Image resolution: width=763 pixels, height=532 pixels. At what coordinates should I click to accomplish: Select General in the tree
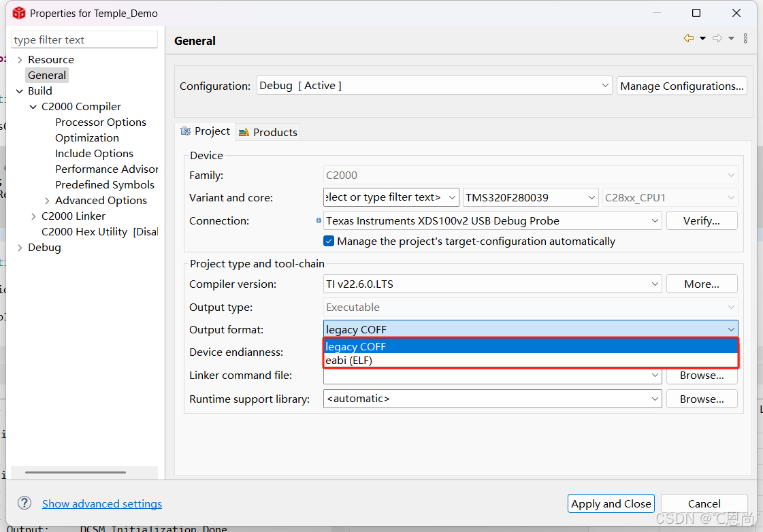pos(47,76)
